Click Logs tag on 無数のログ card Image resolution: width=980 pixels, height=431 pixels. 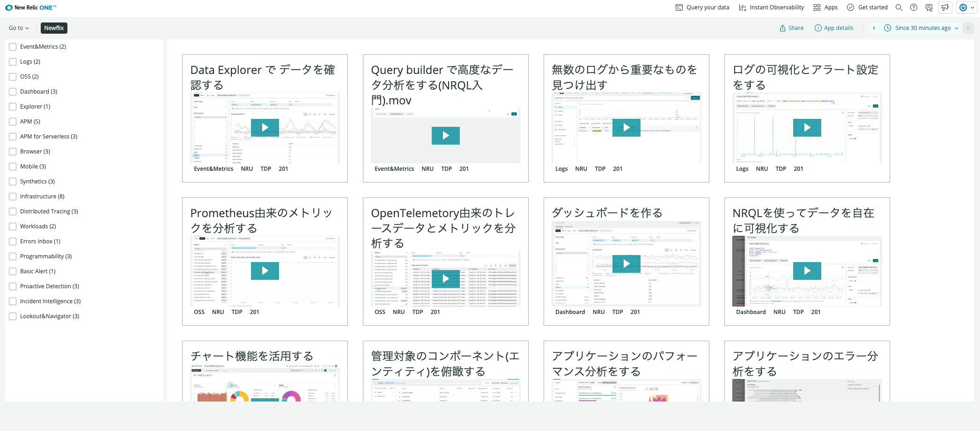tap(561, 169)
